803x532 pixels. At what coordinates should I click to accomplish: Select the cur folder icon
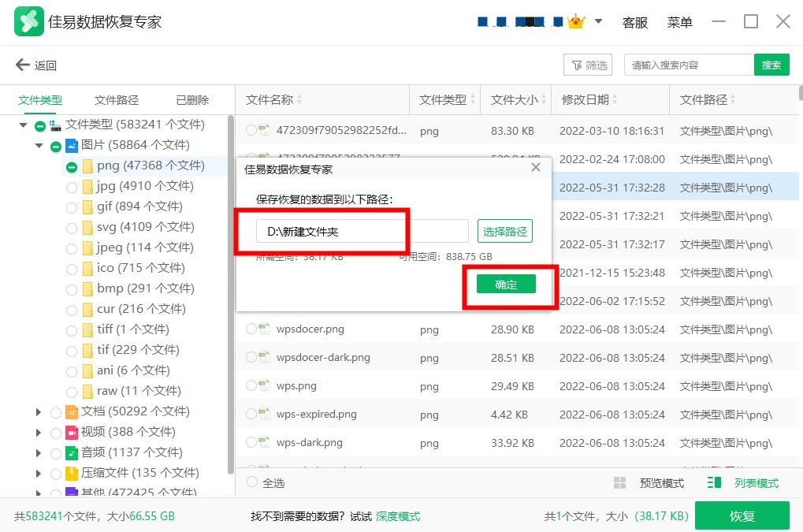click(x=87, y=309)
